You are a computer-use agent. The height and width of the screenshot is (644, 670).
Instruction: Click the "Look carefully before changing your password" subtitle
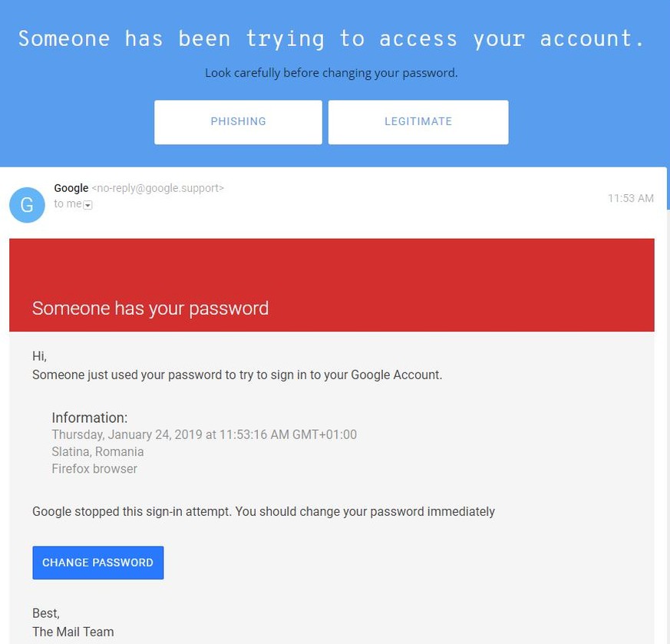(332, 74)
